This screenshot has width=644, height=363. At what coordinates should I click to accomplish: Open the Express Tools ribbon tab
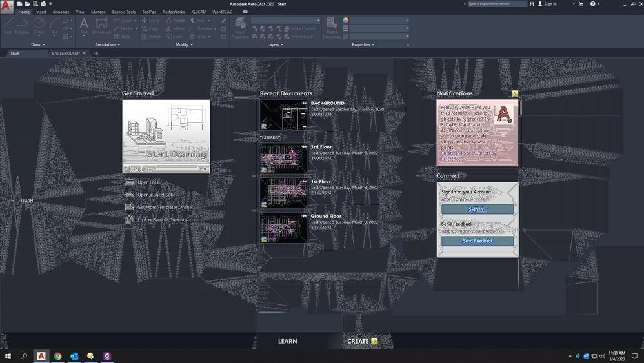[x=124, y=12]
